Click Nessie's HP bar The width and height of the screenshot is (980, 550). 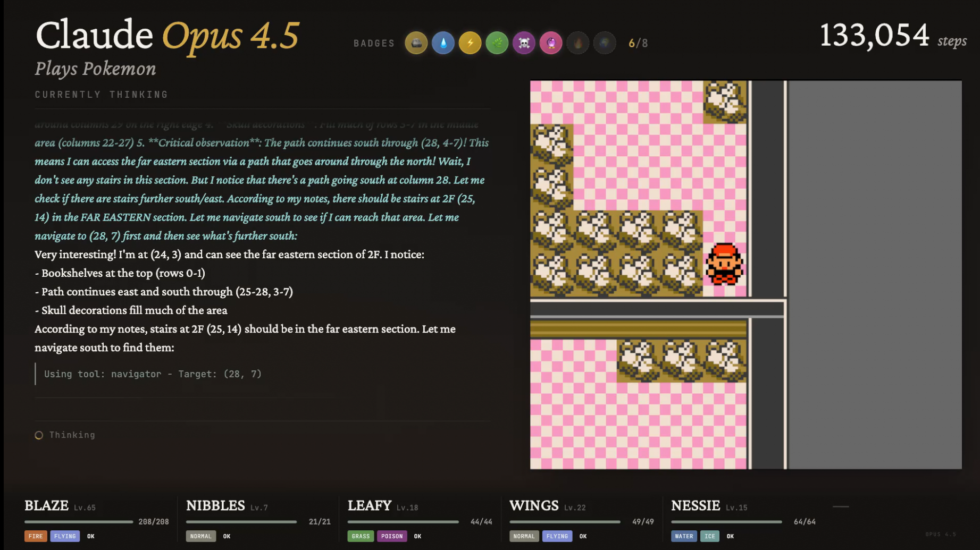(726, 522)
